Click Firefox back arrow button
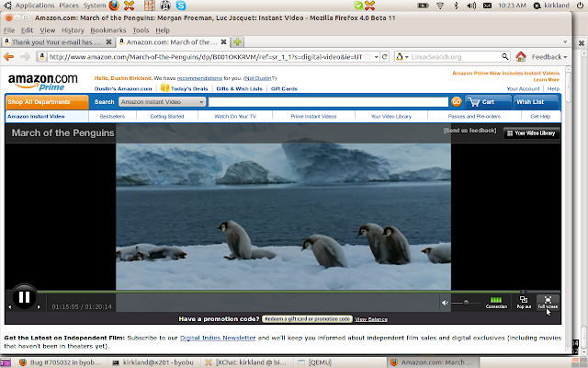This screenshot has height=368, width=588. 8,57
